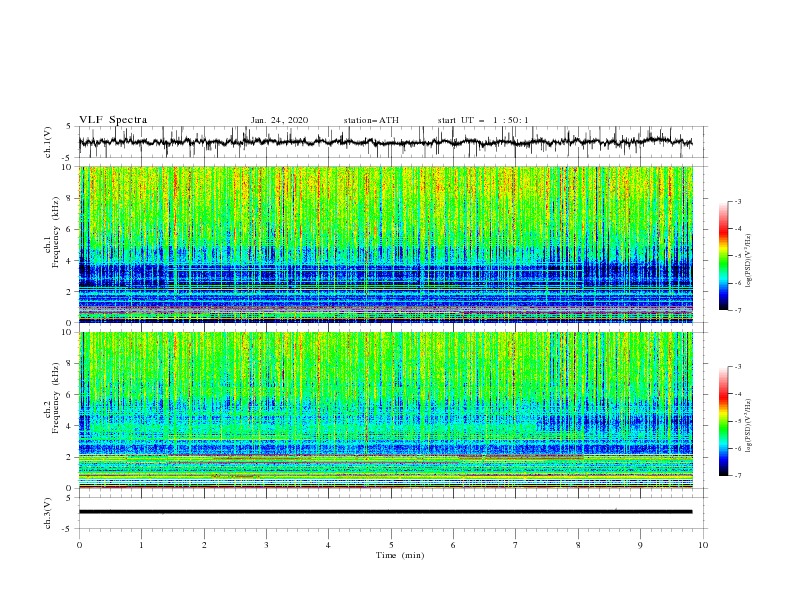The height and width of the screenshot is (612, 792).
Task: Click the ch.2 "Frequency (kHz)" axis label
Action: tap(56, 398)
